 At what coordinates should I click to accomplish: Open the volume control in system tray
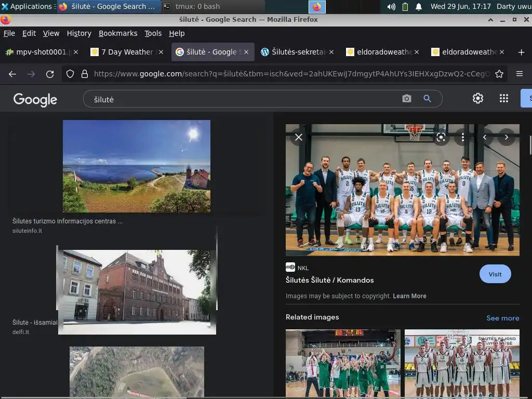coord(391,6)
